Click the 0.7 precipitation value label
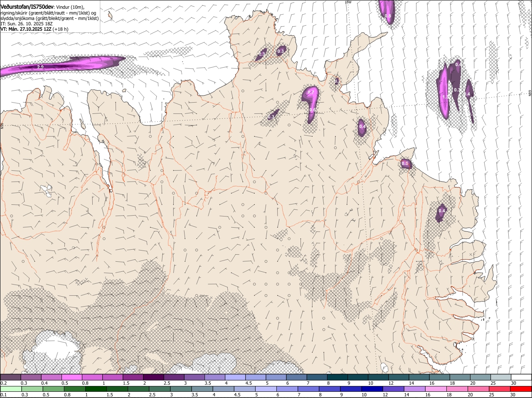The image size is (532, 398). click(x=310, y=92)
